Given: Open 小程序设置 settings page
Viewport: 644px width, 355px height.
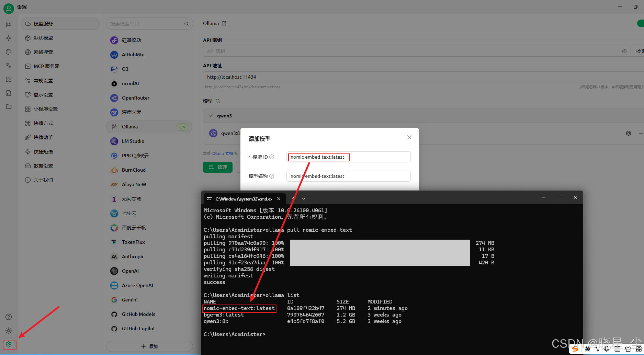Looking at the screenshot, I should tap(60, 109).
